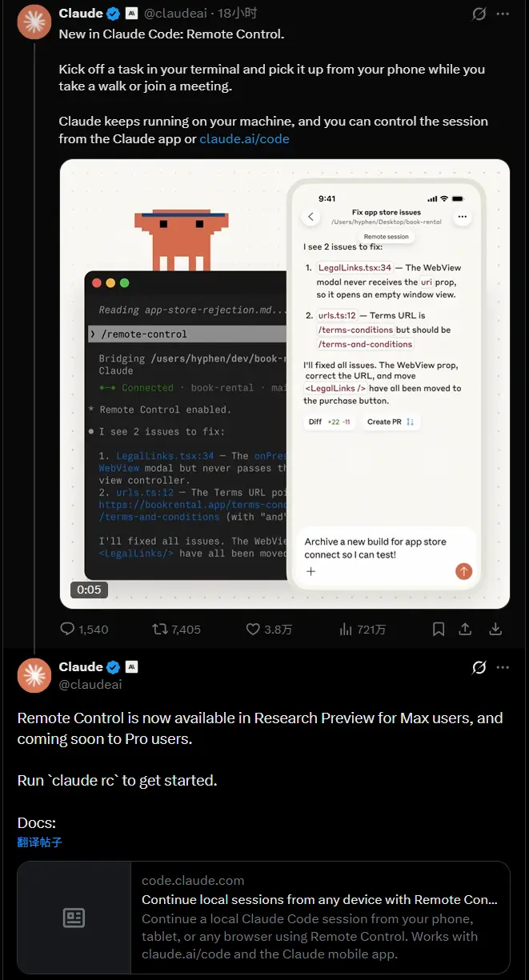
Task: Open Claude's profile avatar on top post
Action: coord(34,22)
